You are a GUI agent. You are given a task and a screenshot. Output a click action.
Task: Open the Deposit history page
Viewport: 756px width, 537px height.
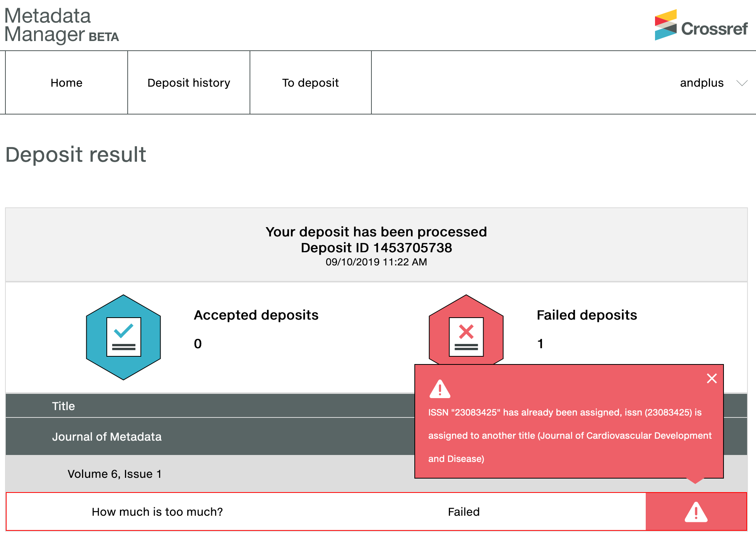188,82
